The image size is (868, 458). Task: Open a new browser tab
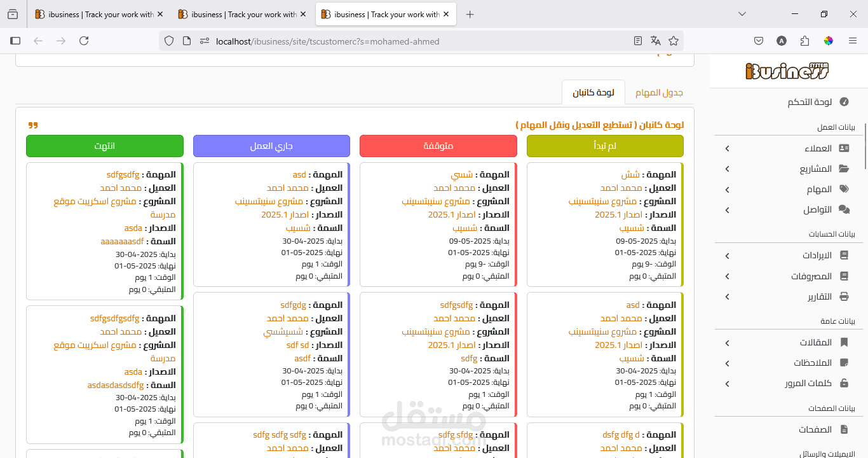coord(470,14)
